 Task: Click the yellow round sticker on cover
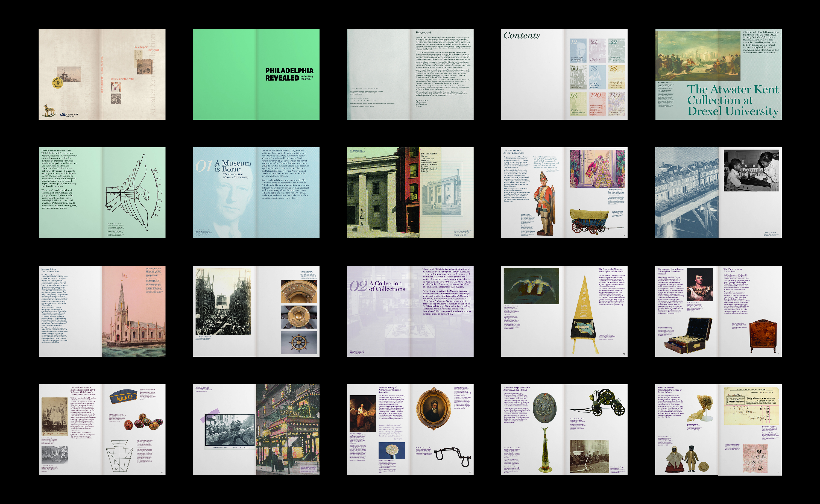click(58, 82)
